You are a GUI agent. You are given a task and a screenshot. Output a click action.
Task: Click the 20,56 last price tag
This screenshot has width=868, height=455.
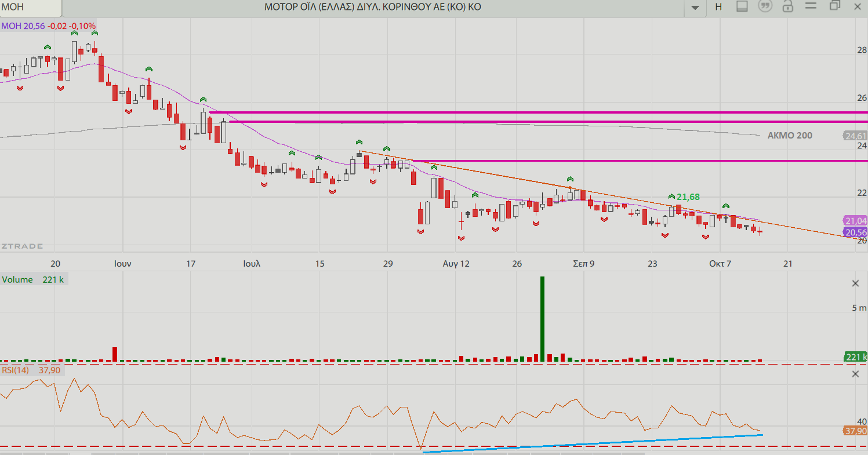point(855,232)
